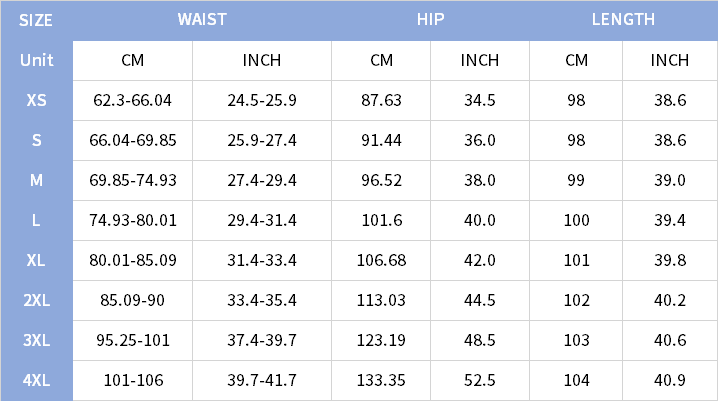Click the length CM value 101
This screenshot has width=718, height=401.
click(576, 260)
